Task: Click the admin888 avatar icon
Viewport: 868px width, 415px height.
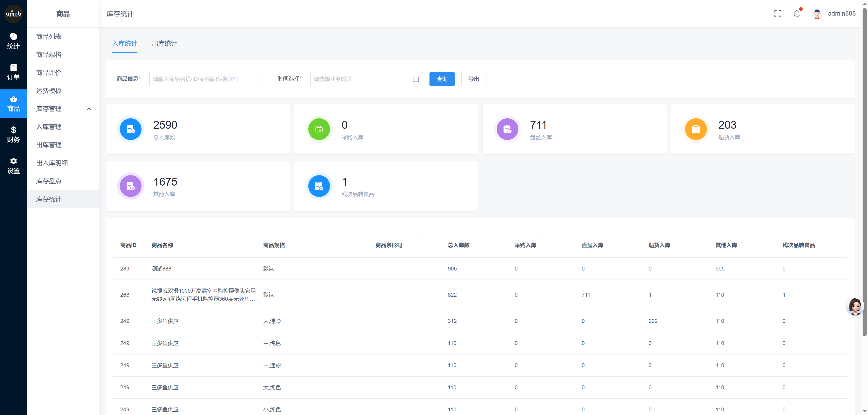Action: coord(817,14)
